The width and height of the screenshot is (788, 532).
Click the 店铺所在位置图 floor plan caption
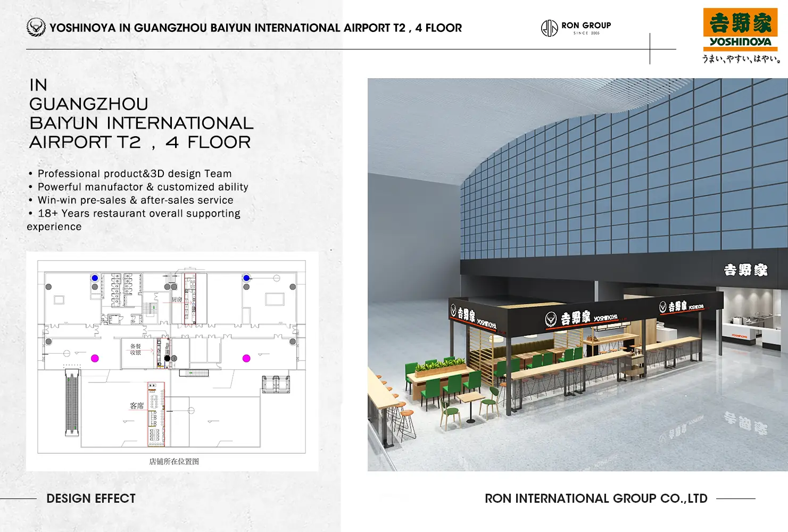[x=174, y=461]
